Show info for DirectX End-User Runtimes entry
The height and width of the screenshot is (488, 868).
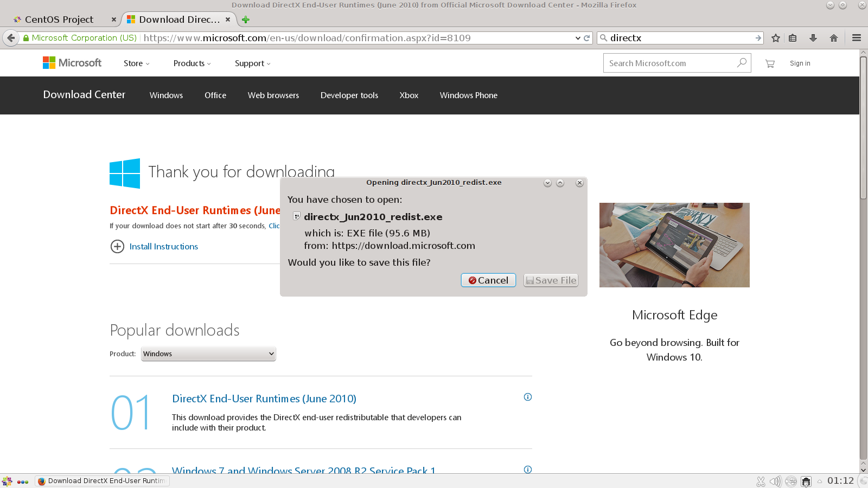point(528,397)
